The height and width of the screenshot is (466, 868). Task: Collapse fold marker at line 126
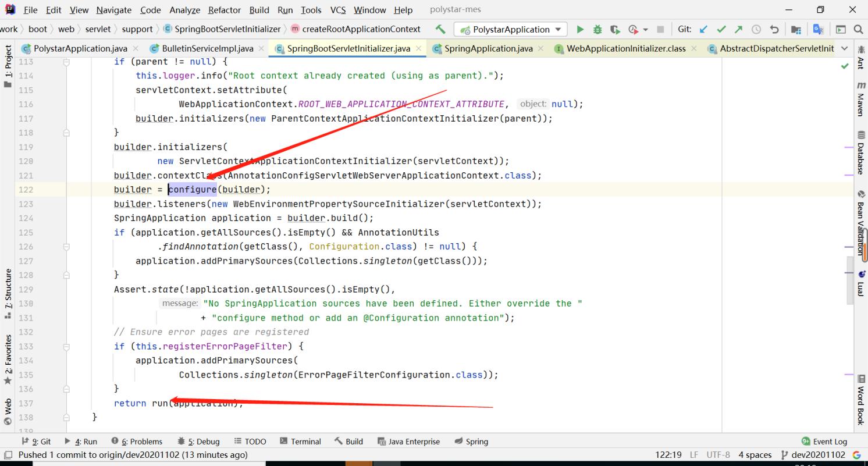pyautogui.click(x=66, y=247)
